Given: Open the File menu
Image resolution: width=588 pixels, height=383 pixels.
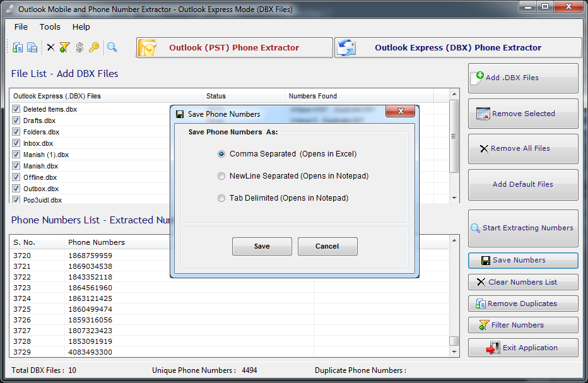Looking at the screenshot, I should point(21,27).
